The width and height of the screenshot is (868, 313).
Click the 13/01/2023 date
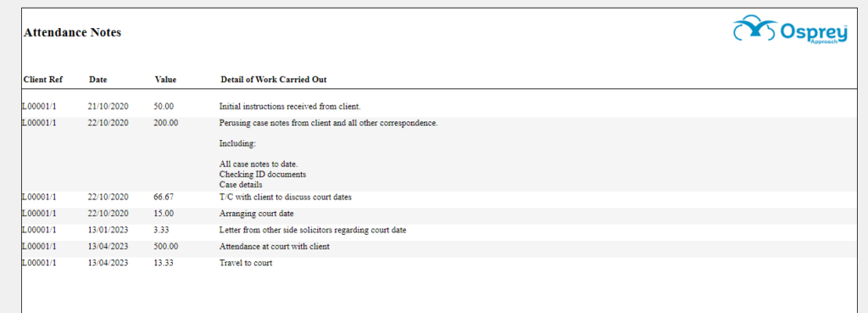pyautogui.click(x=108, y=230)
